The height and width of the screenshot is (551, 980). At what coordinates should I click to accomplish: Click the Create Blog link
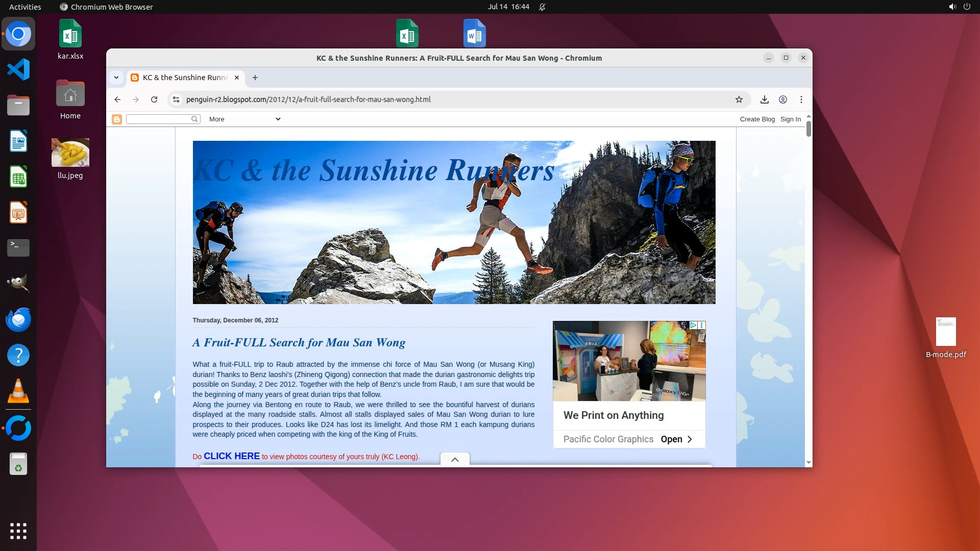point(757,119)
